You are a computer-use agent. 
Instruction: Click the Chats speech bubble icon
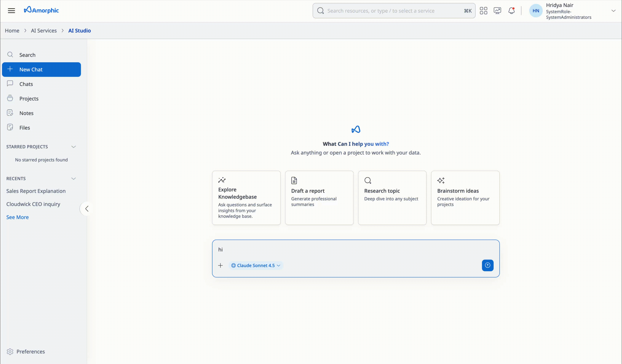coord(10,83)
